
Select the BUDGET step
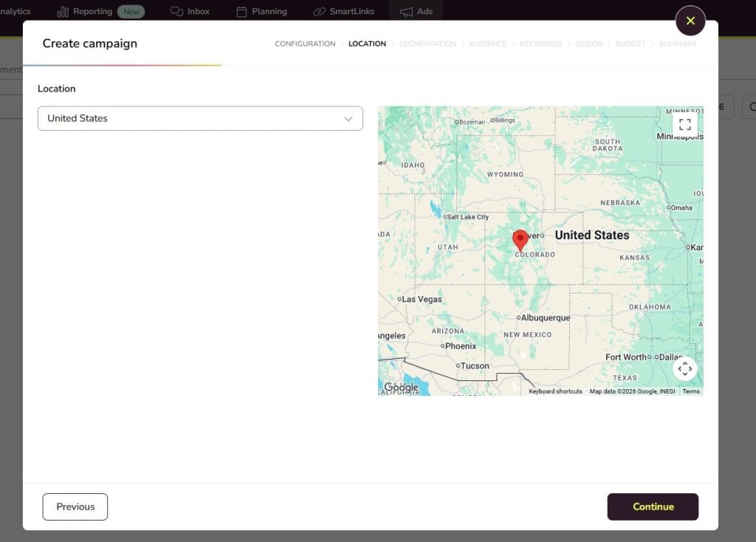click(x=630, y=44)
